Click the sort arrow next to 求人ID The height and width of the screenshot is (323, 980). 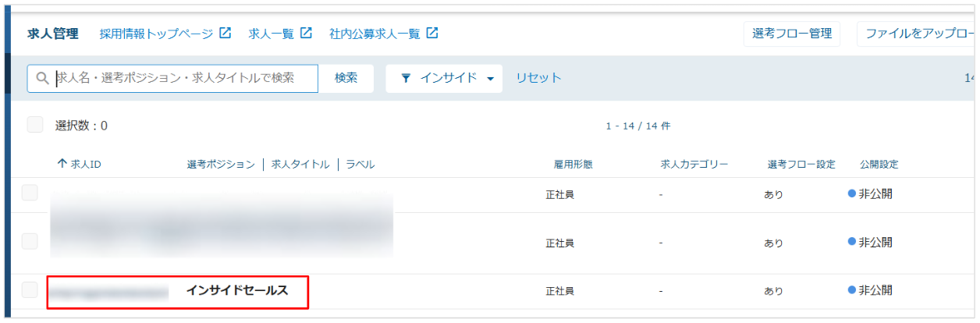(62, 165)
